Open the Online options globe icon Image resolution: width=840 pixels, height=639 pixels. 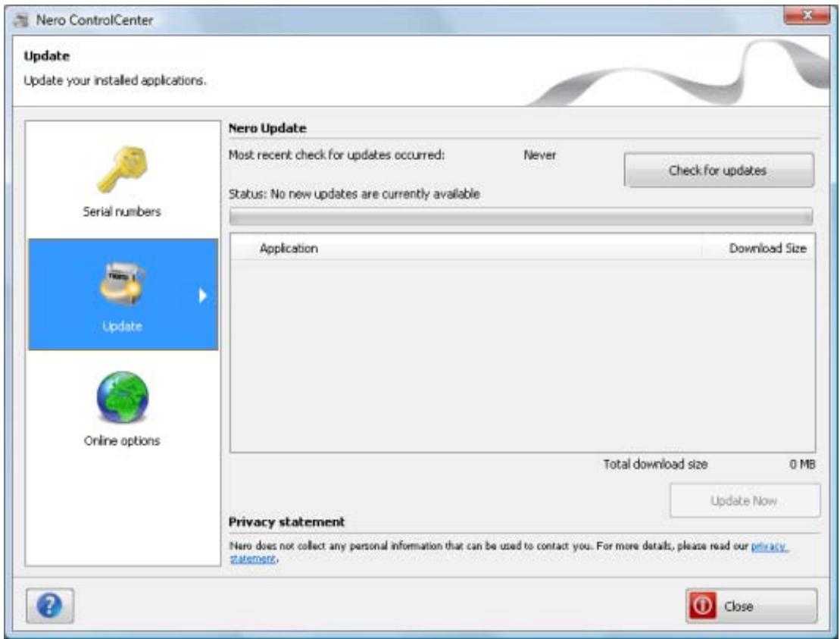(x=123, y=397)
